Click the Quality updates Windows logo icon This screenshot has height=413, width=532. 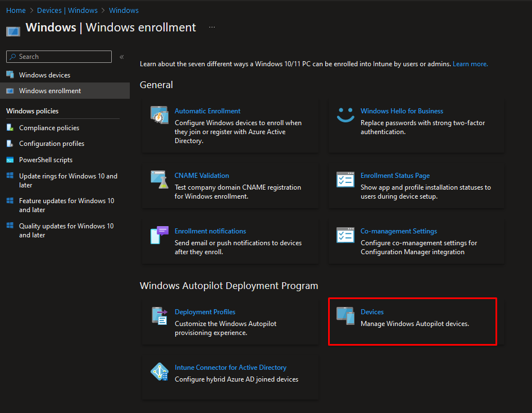click(x=10, y=226)
